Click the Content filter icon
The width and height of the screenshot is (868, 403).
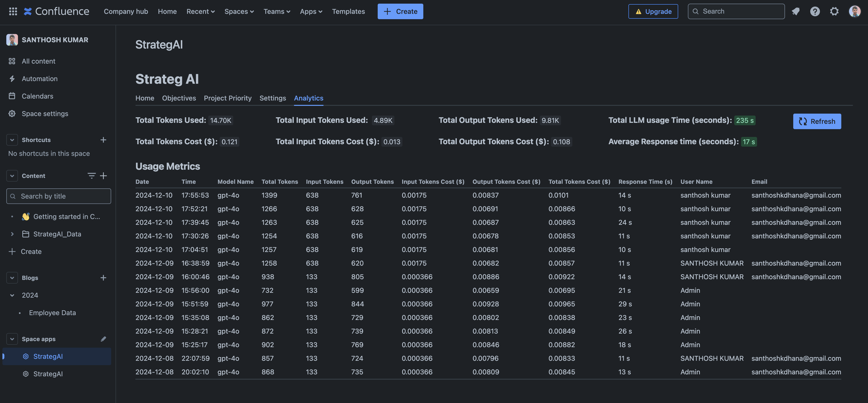(91, 176)
